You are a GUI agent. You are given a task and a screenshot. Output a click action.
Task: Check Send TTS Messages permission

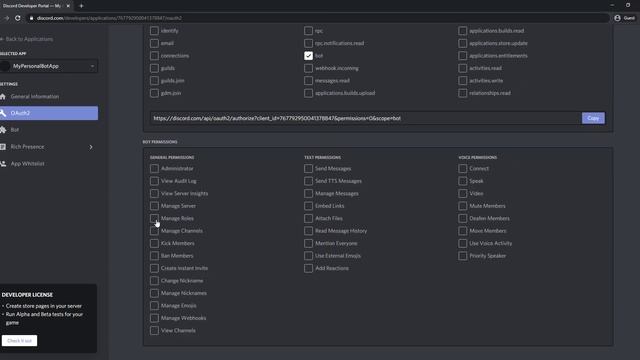coord(309,181)
